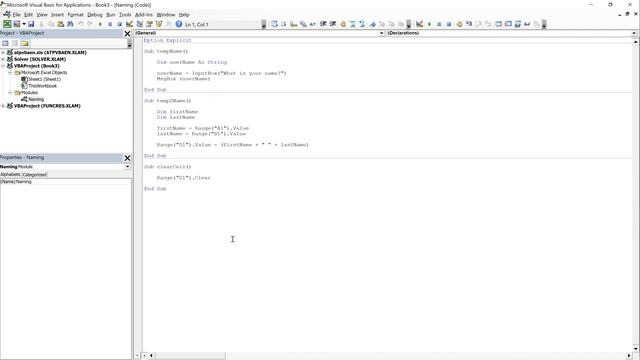Click Break pause icon in Standard toolbar
Image resolution: width=640 pixels, height=360 pixels.
click(x=110, y=24)
